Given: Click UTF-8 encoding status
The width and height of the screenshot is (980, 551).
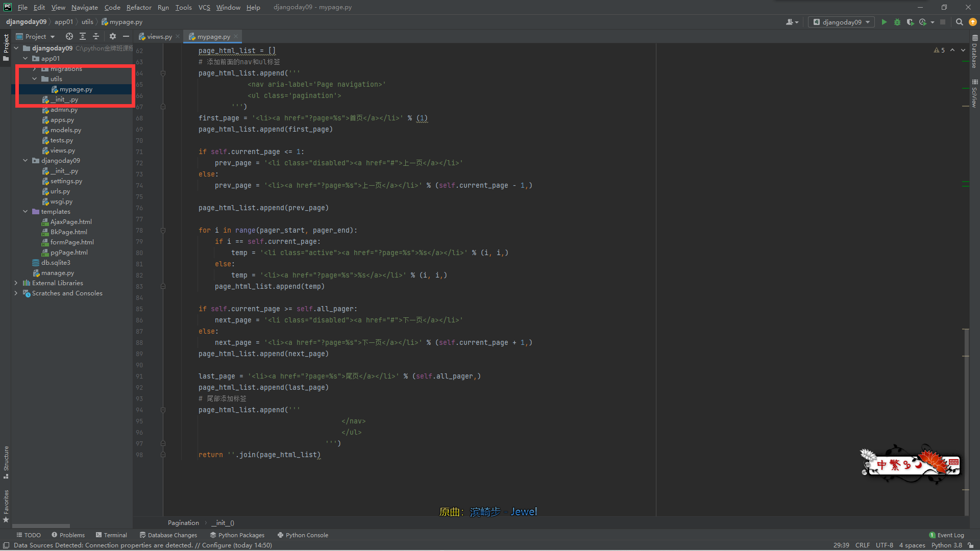Looking at the screenshot, I should [884, 545].
